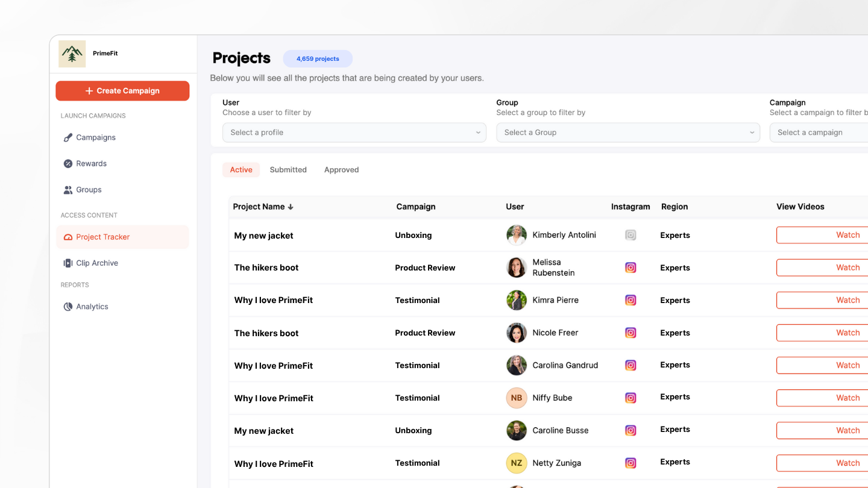Open Analytics via its pie chart icon
Image resolution: width=868 pixels, height=488 pixels.
(68, 307)
